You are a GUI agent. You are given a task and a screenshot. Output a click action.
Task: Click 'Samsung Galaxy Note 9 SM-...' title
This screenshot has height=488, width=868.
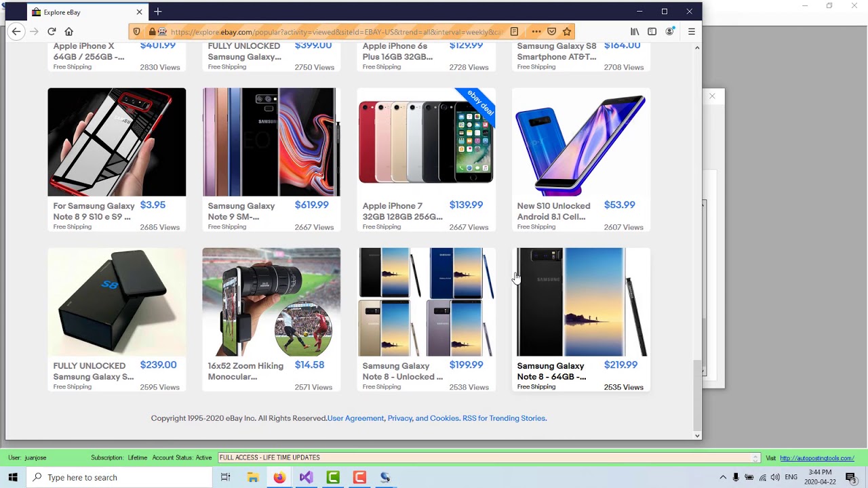click(x=241, y=211)
